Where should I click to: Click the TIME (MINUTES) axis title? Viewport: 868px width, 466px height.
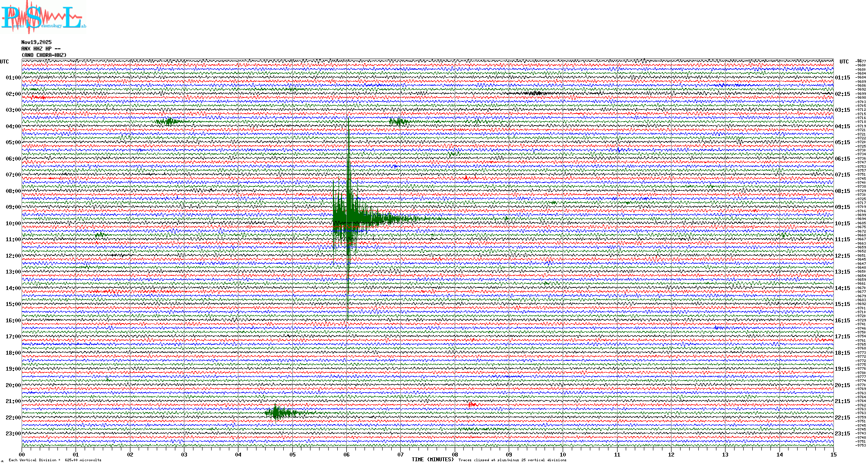(432, 460)
